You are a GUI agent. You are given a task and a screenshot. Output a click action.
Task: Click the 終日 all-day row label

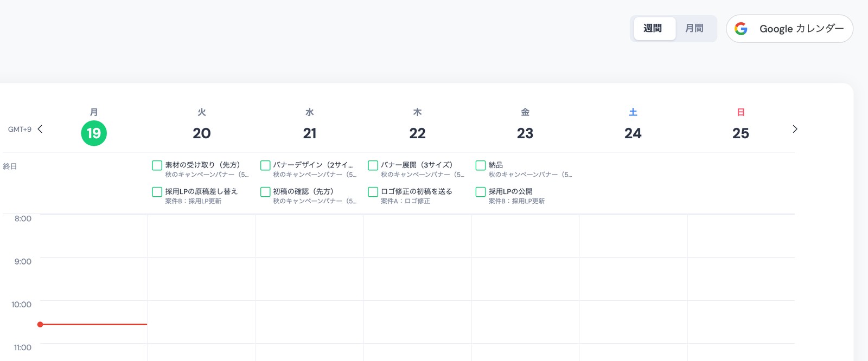(x=10, y=166)
